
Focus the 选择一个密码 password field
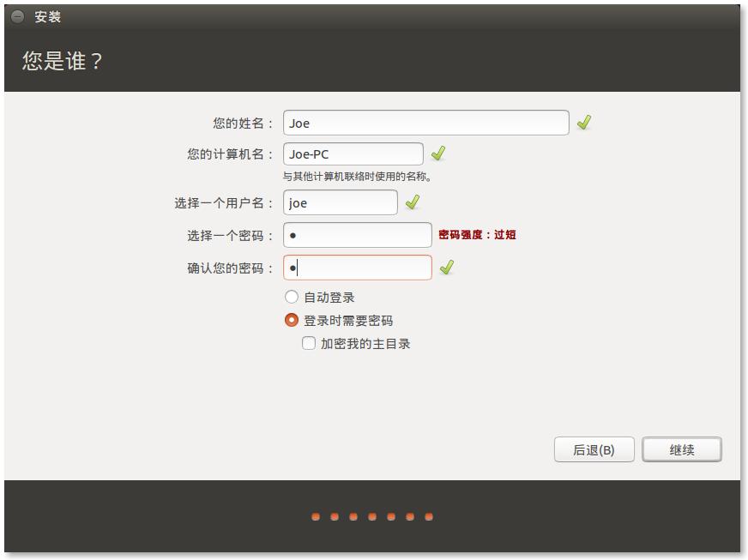[x=357, y=235]
